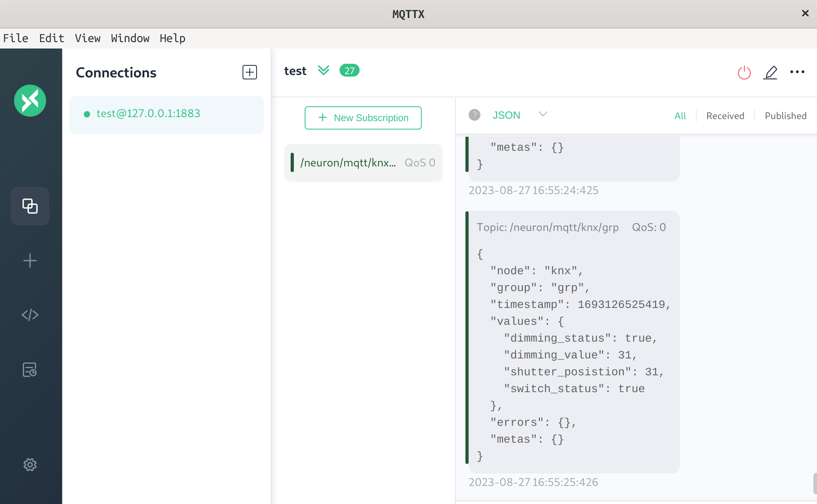The image size is (817, 504).
Task: Expand the JSON format dropdown selector
Action: click(542, 114)
